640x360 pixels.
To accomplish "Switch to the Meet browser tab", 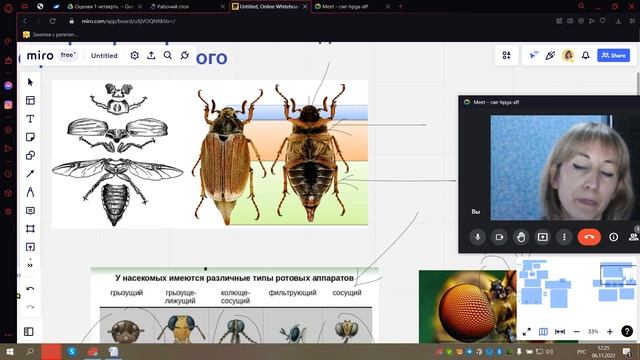I will [352, 7].
